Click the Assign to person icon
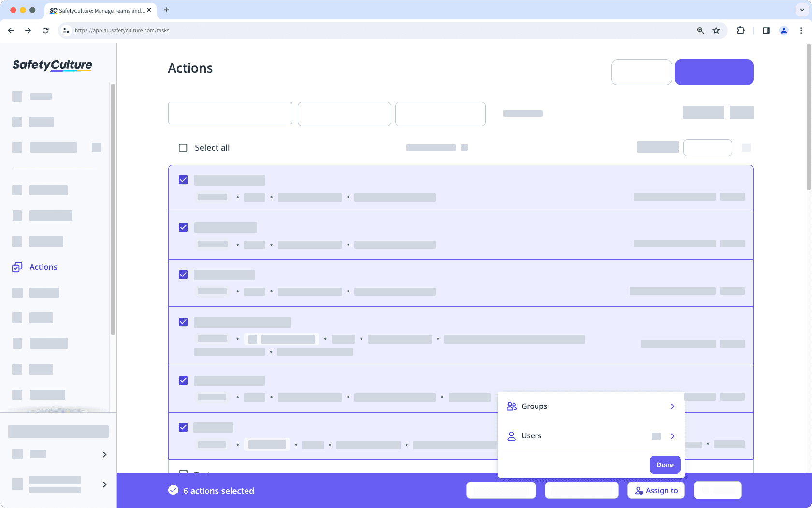The image size is (812, 508). click(x=638, y=490)
